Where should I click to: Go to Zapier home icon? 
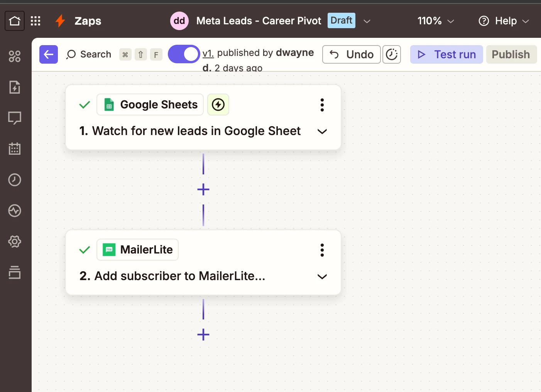(15, 21)
